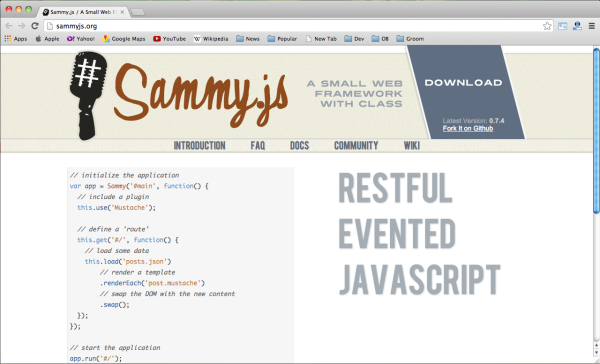Expand the News bookmarks folder
The height and width of the screenshot is (364, 600).
248,39
